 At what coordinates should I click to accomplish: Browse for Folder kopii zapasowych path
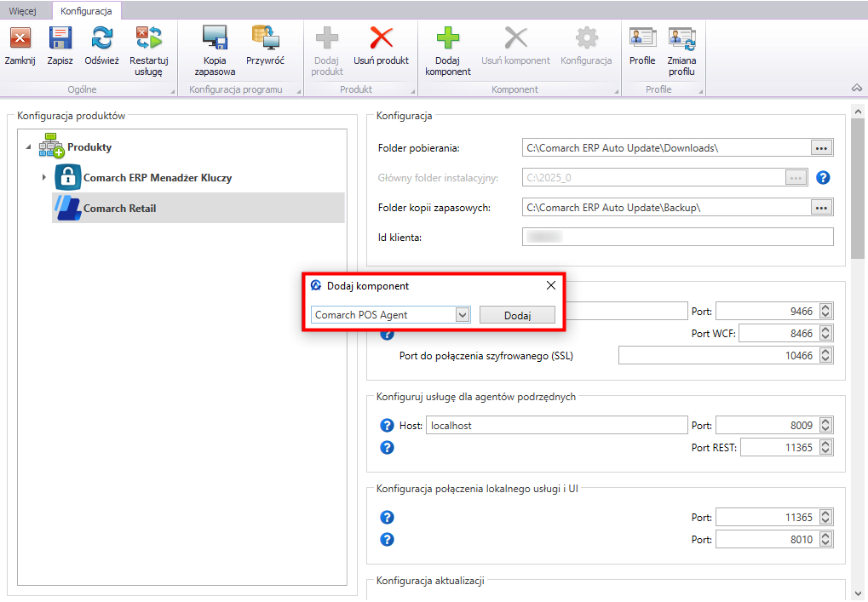pos(821,208)
